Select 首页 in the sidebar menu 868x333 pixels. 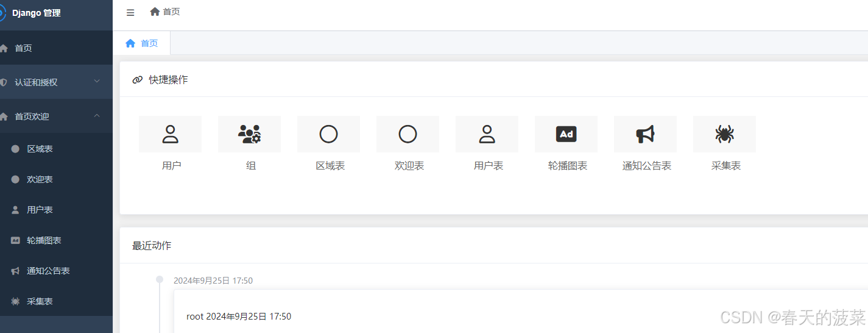pyautogui.click(x=56, y=48)
